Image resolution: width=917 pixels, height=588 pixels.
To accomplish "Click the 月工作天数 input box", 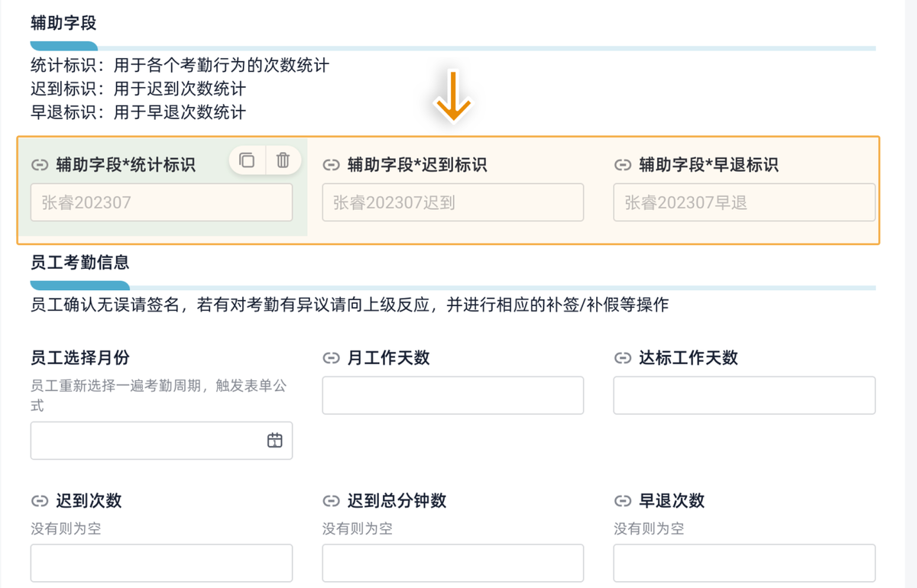I will point(452,396).
